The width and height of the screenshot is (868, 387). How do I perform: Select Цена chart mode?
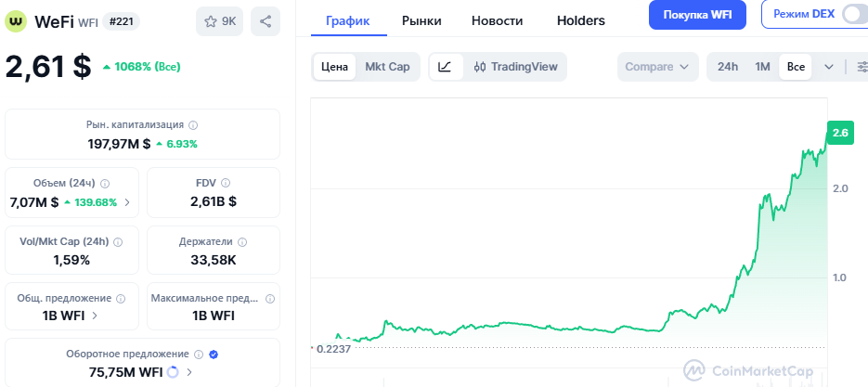pyautogui.click(x=334, y=67)
